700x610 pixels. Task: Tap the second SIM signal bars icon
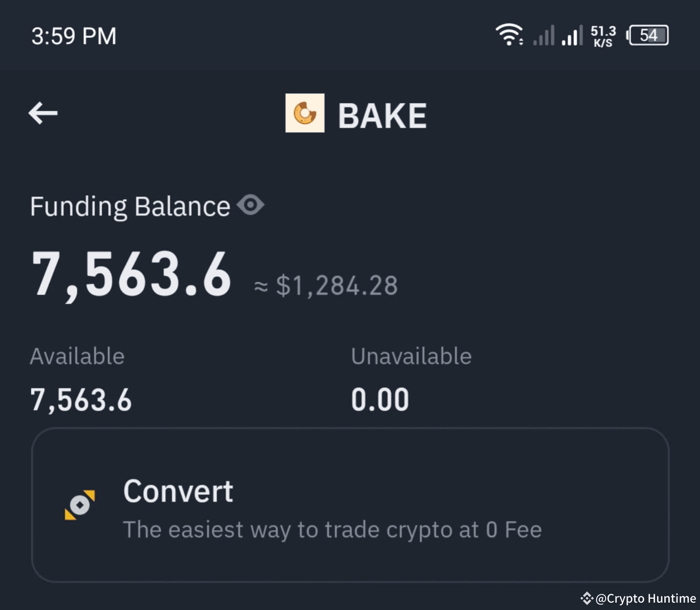click(x=571, y=34)
